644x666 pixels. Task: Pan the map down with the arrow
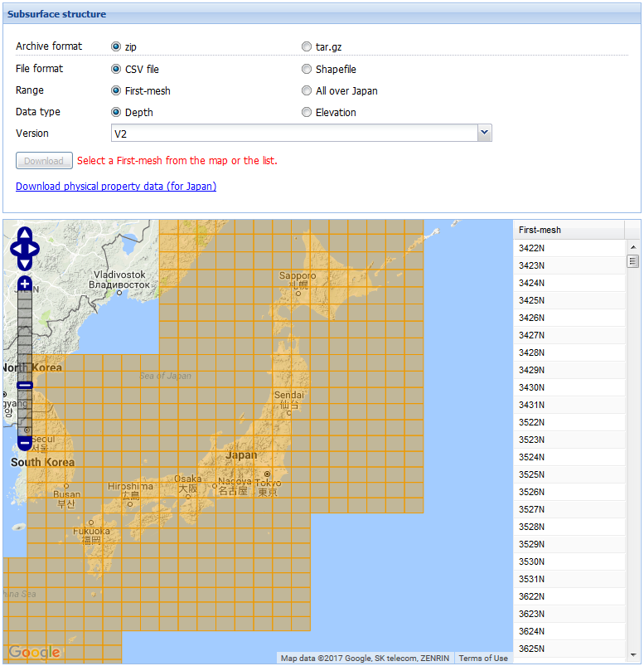pos(25,263)
